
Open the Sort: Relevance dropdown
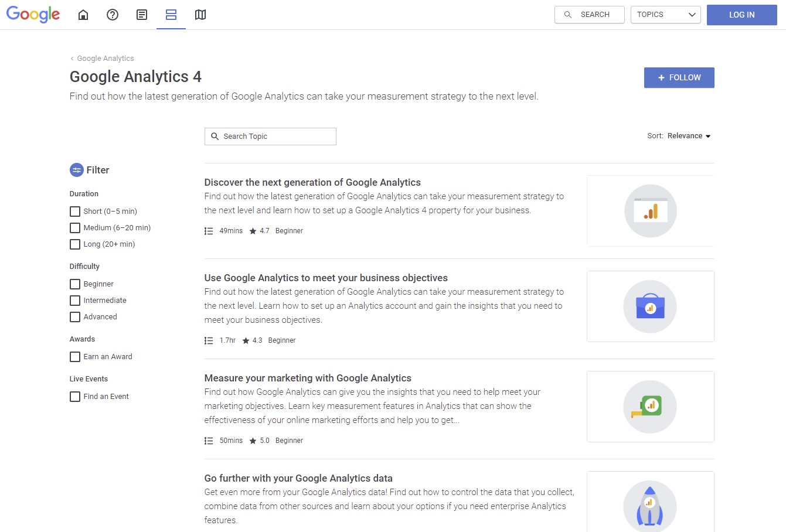pyautogui.click(x=679, y=136)
